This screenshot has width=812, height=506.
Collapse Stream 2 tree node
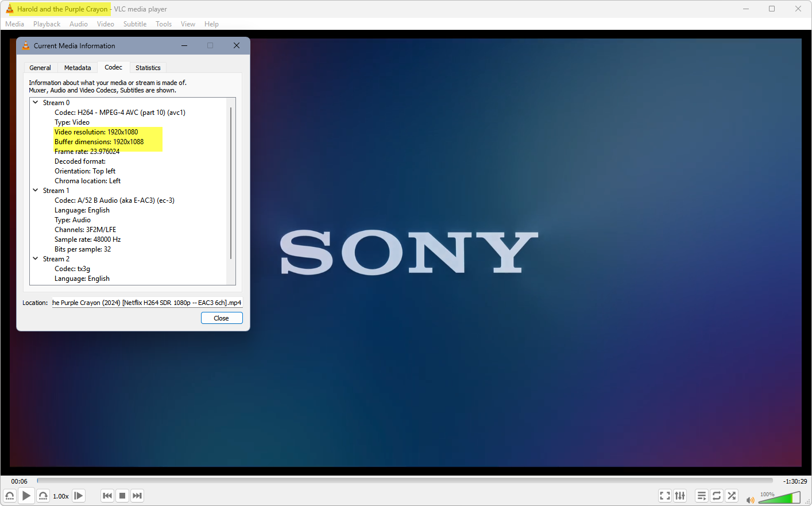click(x=36, y=259)
